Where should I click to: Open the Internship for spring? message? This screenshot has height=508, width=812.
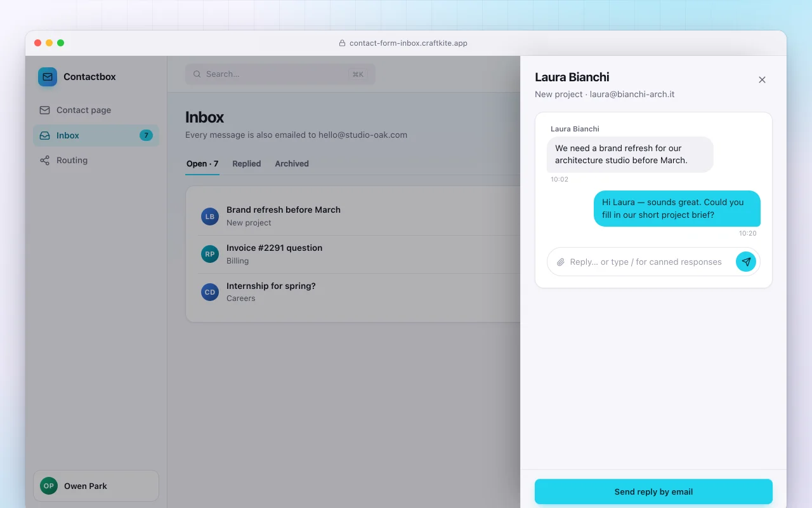360,292
